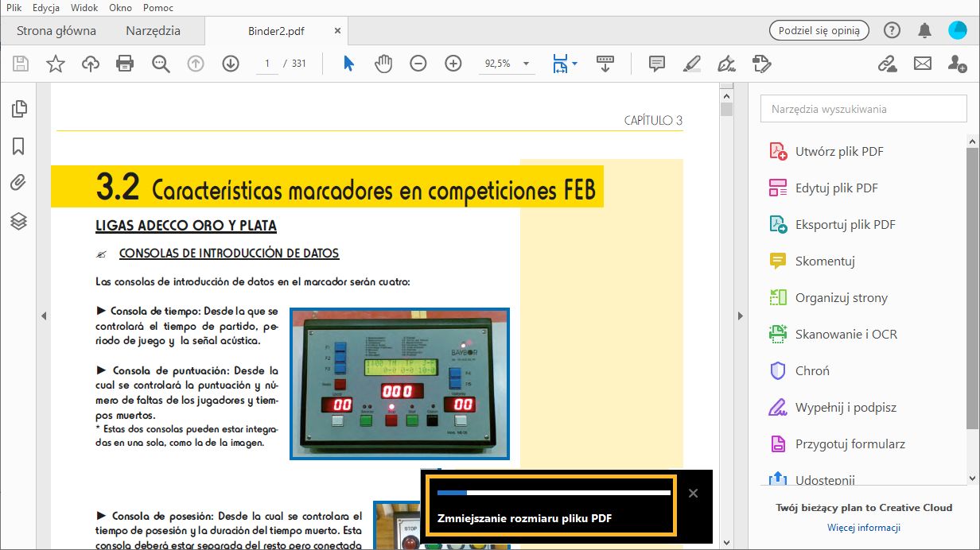Open the page thumbnails panel

click(19, 109)
